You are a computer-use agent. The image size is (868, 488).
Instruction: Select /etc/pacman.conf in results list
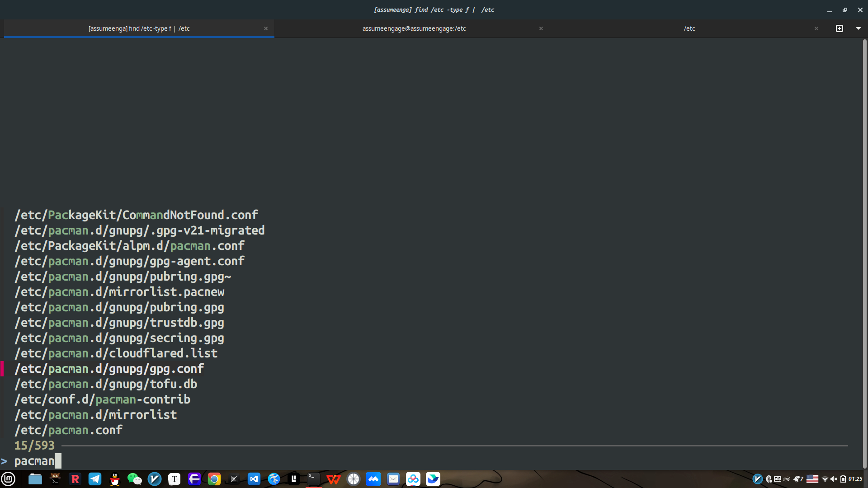[x=68, y=430]
